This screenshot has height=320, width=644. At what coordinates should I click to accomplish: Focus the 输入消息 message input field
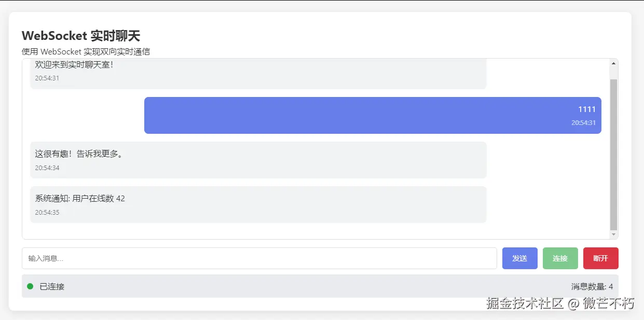(259, 258)
